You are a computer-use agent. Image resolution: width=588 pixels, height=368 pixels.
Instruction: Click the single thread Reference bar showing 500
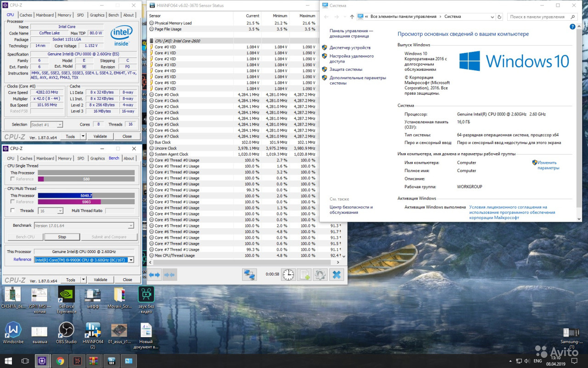click(x=86, y=179)
